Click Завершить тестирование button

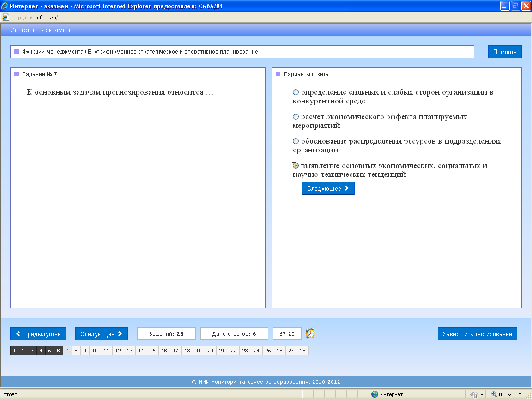478,334
